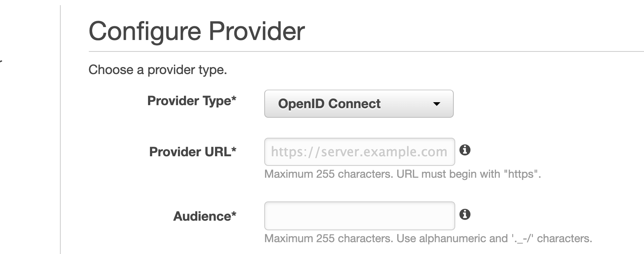Select OpenID Connect in the Provider Type menu

pos(329,104)
